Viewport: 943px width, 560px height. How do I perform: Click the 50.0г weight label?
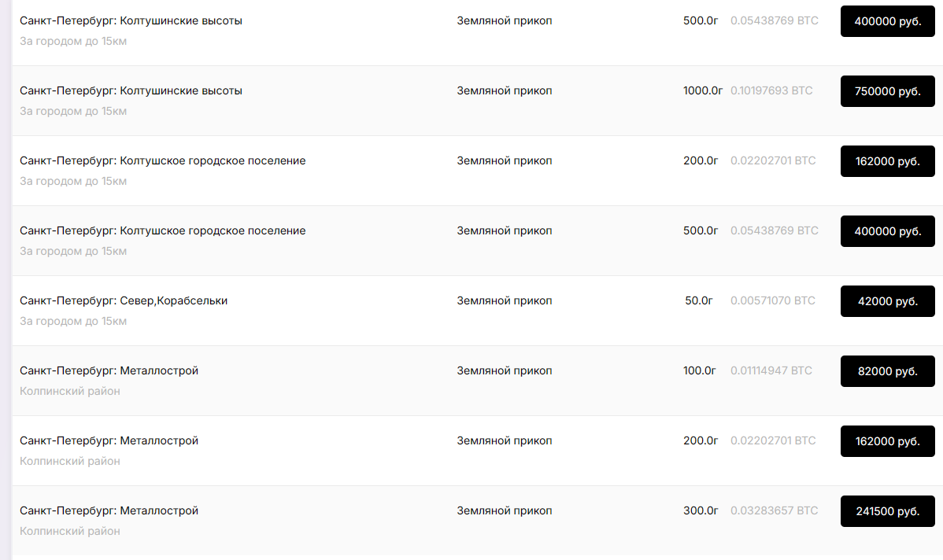pyautogui.click(x=699, y=300)
